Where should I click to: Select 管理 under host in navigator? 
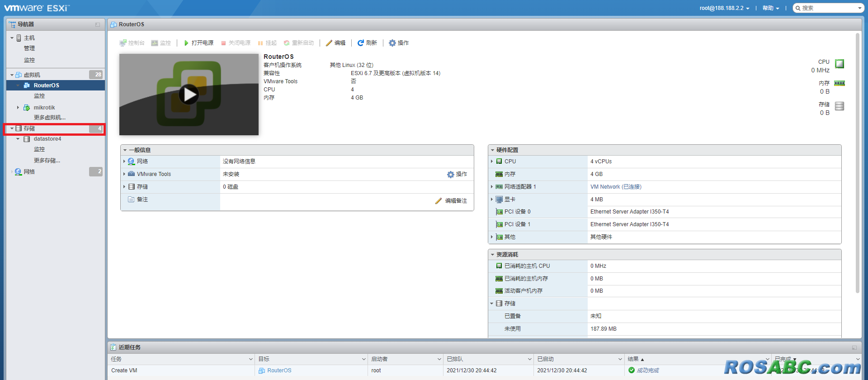click(29, 48)
